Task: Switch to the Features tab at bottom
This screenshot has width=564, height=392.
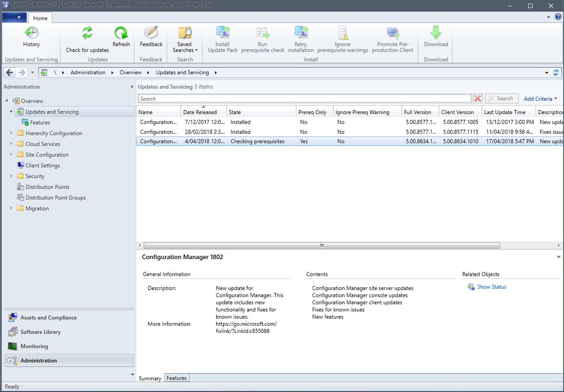Action: pyautogui.click(x=176, y=377)
